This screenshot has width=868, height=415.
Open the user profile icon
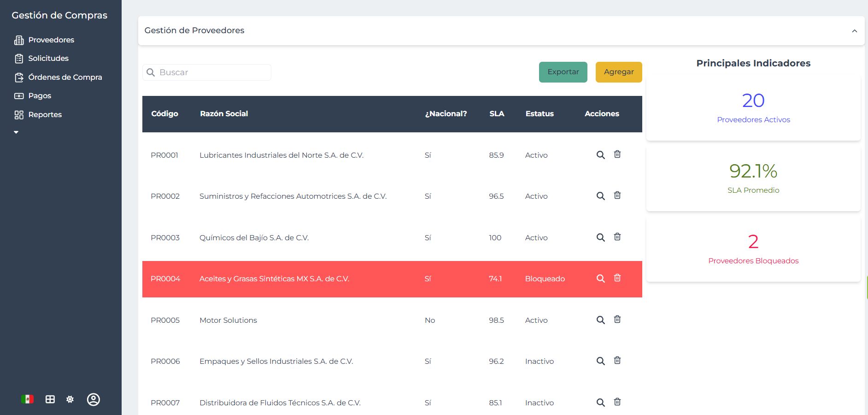coord(94,399)
